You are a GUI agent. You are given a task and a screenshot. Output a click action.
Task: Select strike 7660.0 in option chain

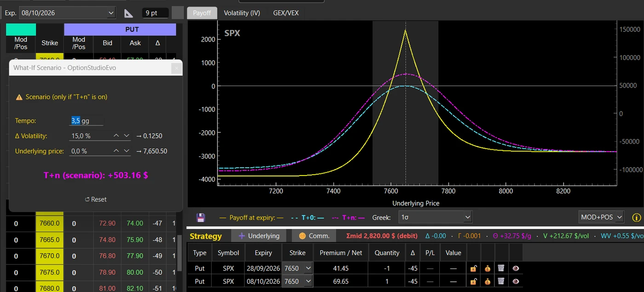click(50, 223)
